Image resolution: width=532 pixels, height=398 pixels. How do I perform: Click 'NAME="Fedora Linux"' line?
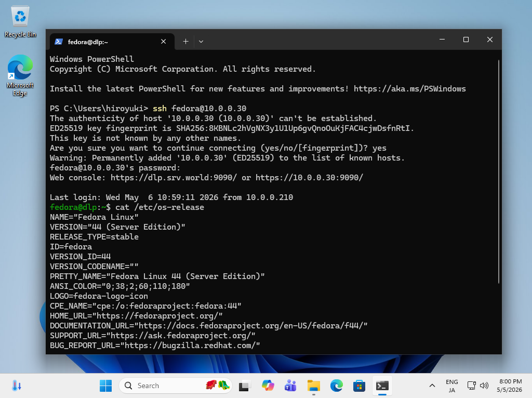[x=94, y=217]
